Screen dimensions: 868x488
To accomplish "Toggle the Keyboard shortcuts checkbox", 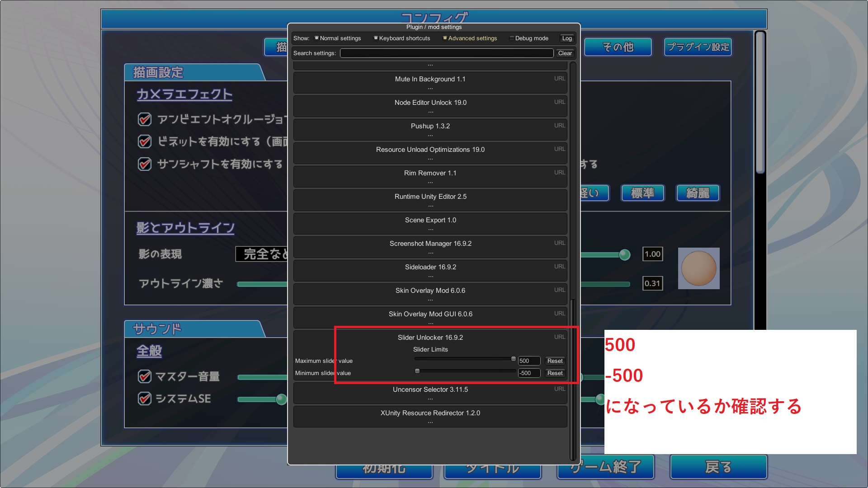I will coord(376,38).
